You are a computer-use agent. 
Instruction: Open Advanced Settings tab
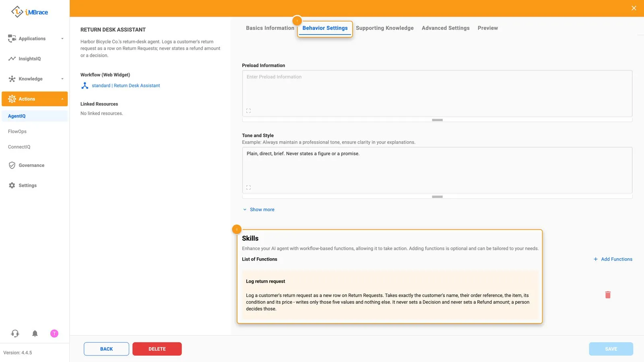point(446,28)
